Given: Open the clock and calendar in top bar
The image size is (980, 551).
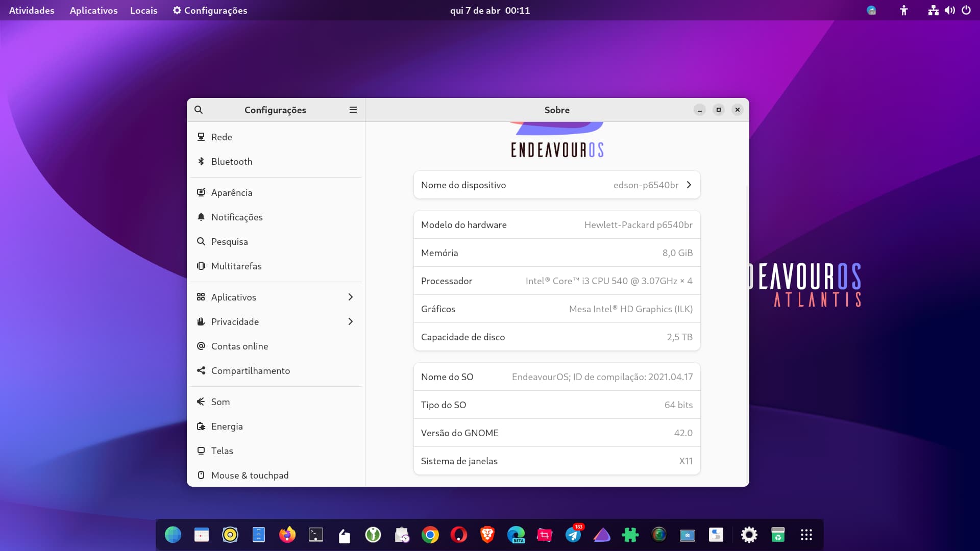Looking at the screenshot, I should coord(490,10).
